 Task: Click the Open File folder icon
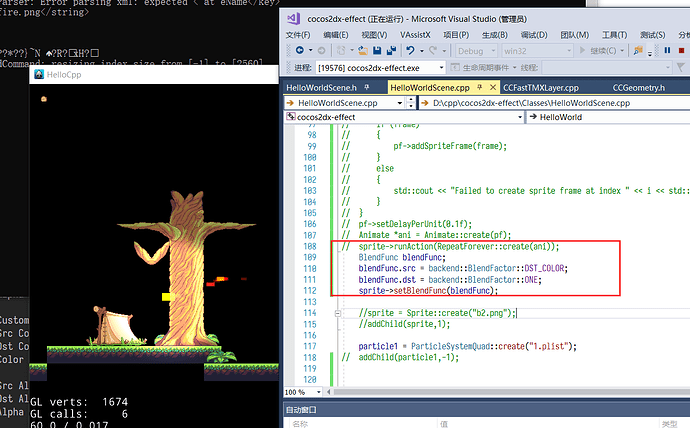[x=363, y=51]
